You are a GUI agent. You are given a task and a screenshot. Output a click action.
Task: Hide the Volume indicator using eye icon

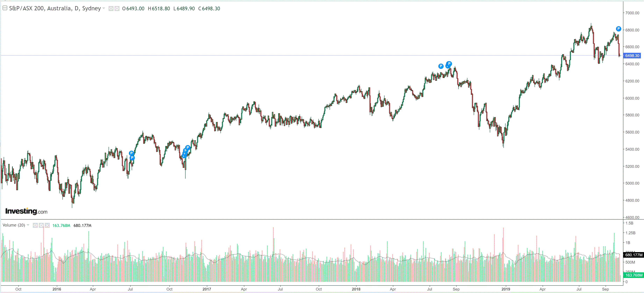coord(35,225)
